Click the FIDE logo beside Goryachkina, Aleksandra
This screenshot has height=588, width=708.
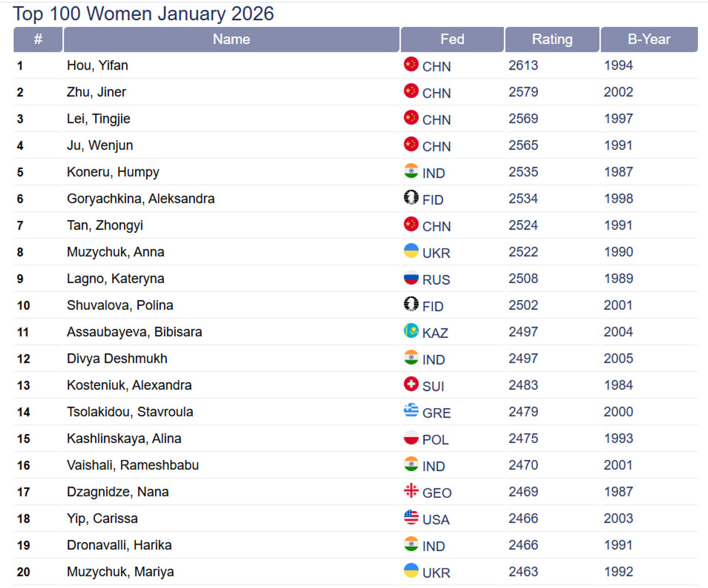point(411,198)
